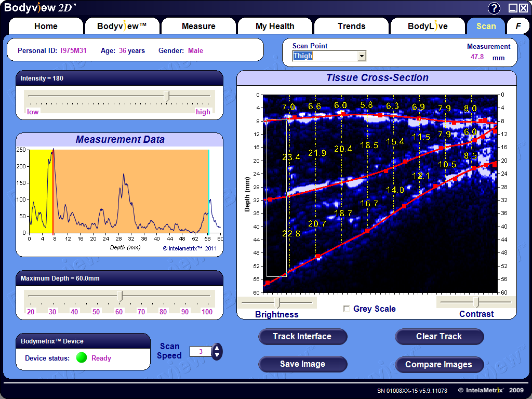Click the 23.4 thickness label in scan
Screen dimensions: 532x399
click(x=291, y=157)
